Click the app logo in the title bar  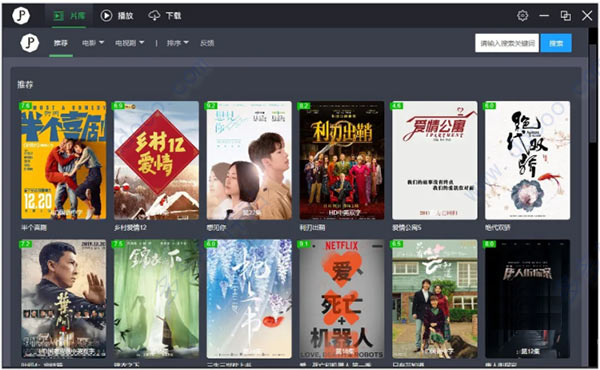tap(21, 15)
